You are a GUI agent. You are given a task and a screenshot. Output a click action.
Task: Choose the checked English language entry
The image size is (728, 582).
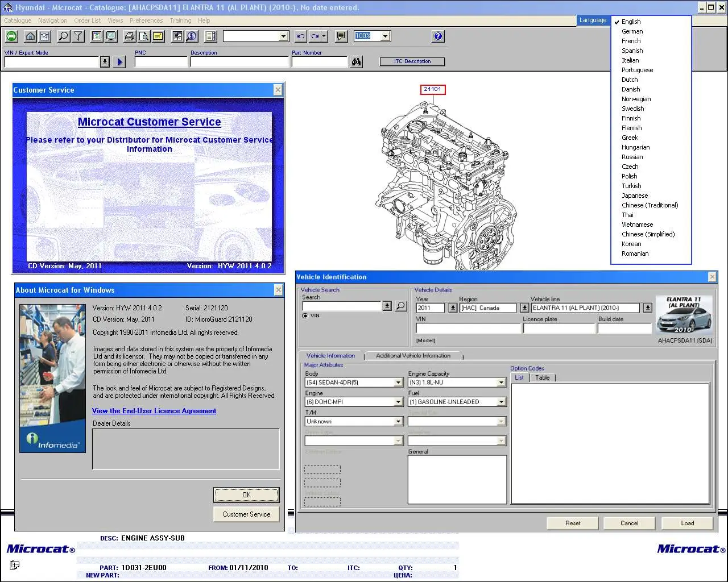coord(631,22)
